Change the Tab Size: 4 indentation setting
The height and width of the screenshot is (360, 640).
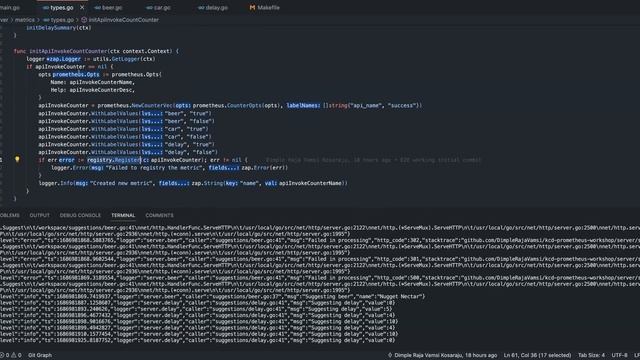[591, 355]
